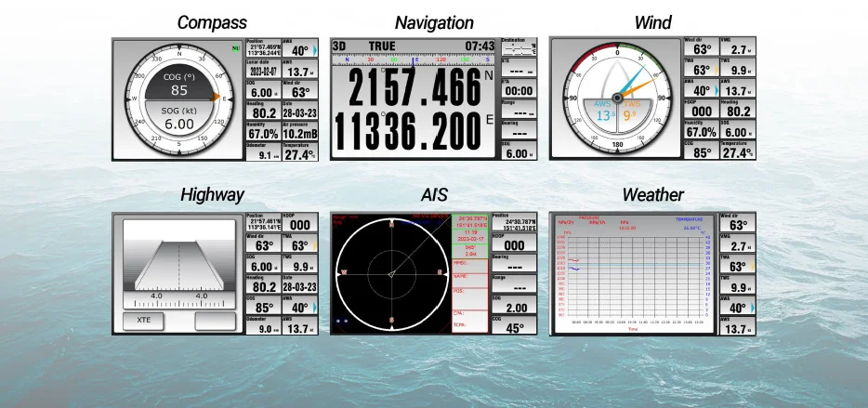Click COG 45° cell in AIS screen
868x408 pixels.
tap(514, 325)
